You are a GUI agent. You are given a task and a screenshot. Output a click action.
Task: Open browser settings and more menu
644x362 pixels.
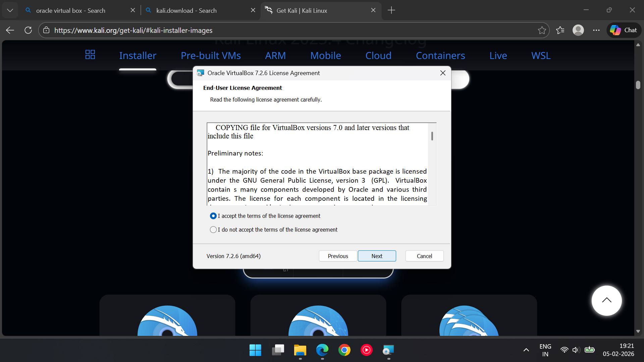point(596,30)
